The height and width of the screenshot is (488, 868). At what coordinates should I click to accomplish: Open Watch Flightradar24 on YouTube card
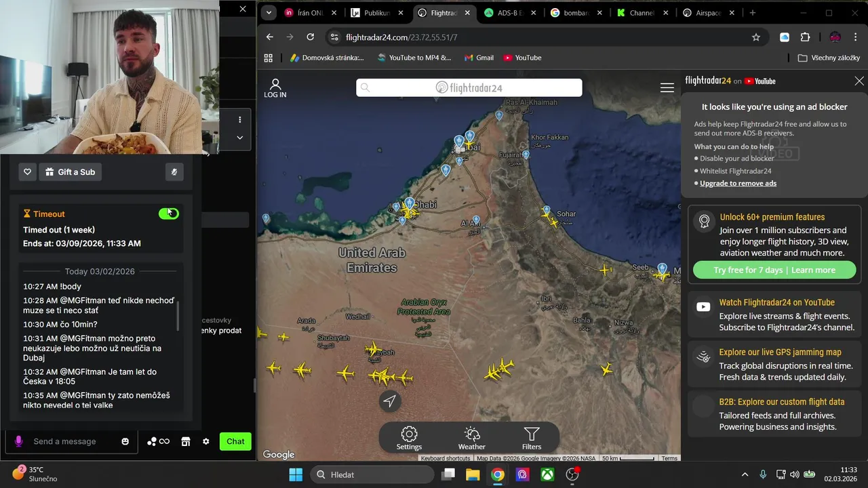click(x=774, y=314)
